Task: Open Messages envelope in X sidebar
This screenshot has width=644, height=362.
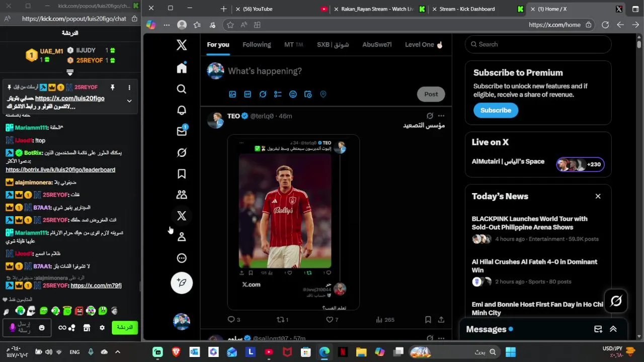Action: (182, 131)
